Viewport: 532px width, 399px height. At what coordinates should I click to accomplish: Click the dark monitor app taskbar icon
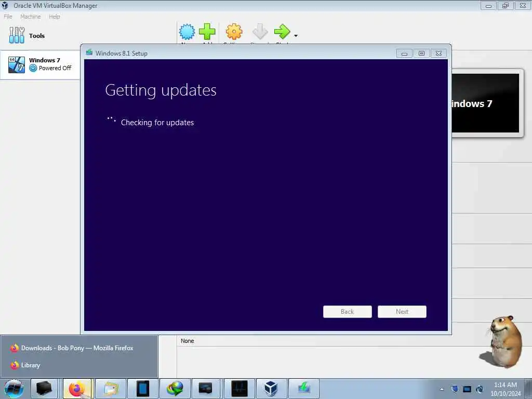tap(207, 389)
